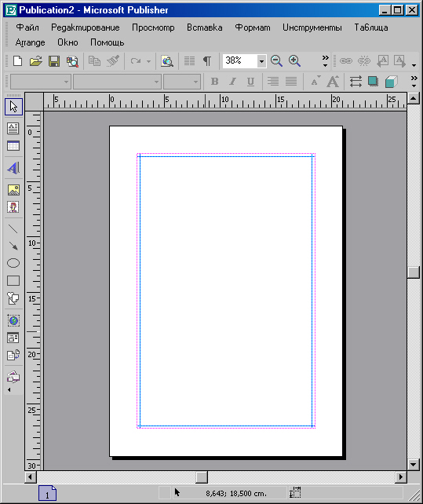Pick the Oval drawing tool
This screenshot has width=423, height=504.
pyautogui.click(x=13, y=263)
